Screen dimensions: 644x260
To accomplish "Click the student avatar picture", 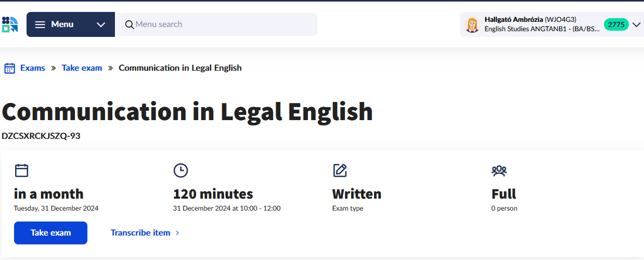I will [472, 24].
